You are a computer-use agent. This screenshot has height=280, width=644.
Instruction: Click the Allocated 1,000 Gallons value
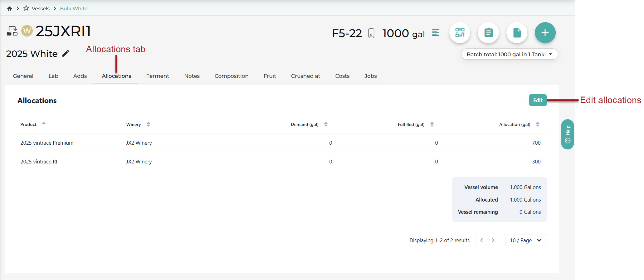(x=525, y=200)
